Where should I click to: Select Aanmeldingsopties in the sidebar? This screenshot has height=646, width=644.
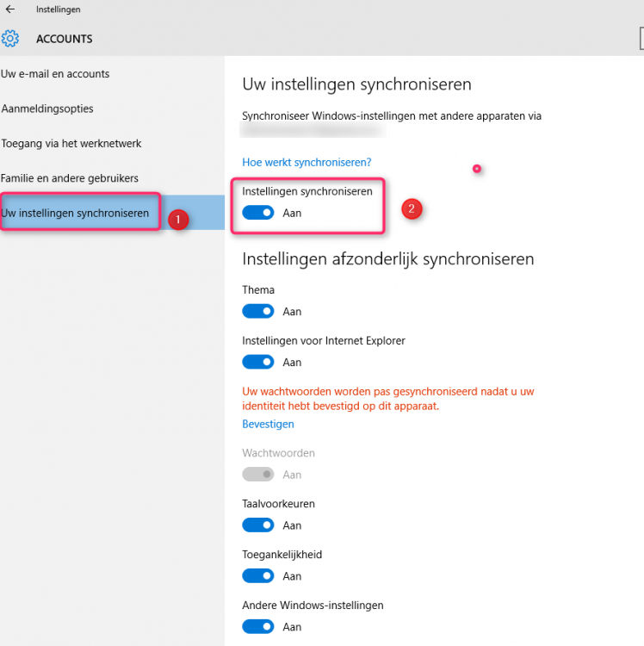47,109
